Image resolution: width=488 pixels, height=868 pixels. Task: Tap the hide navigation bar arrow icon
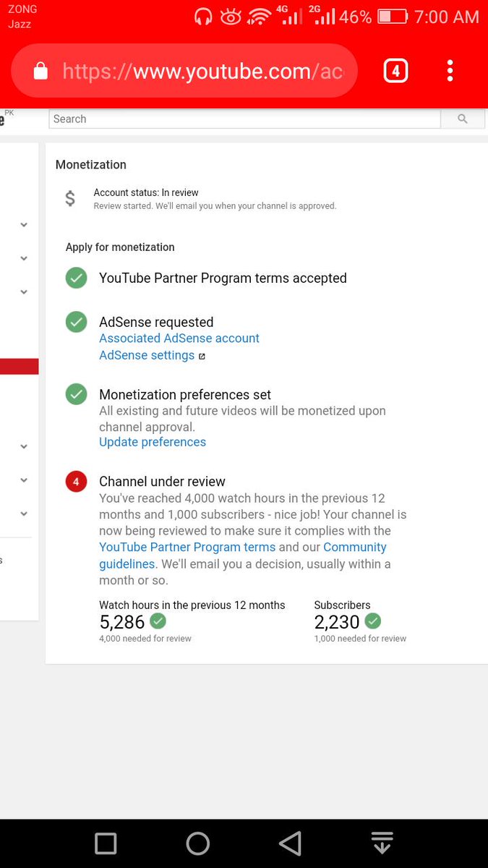(382, 843)
